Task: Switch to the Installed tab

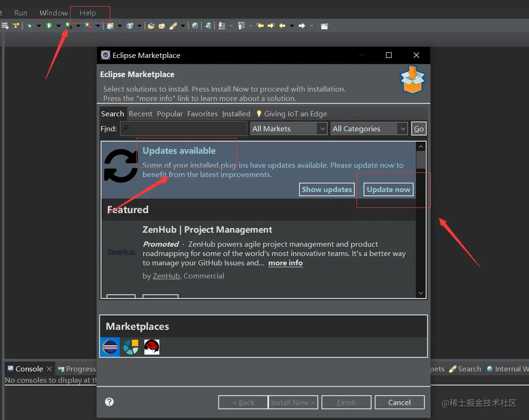Action: [x=236, y=114]
